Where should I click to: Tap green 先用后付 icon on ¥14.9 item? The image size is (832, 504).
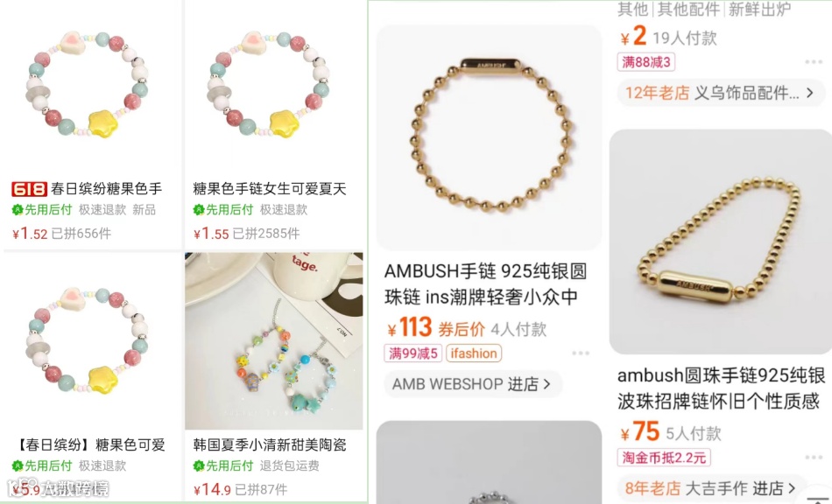pyautogui.click(x=199, y=465)
